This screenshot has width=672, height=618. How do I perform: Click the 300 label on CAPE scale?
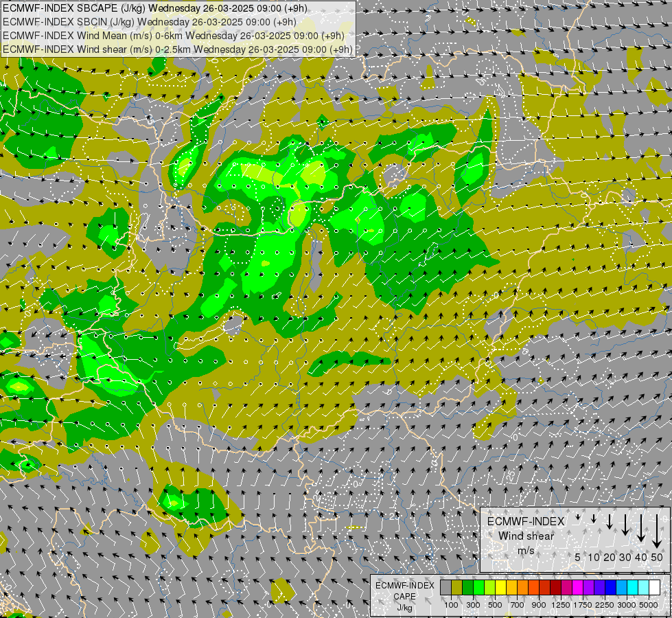[473, 606]
